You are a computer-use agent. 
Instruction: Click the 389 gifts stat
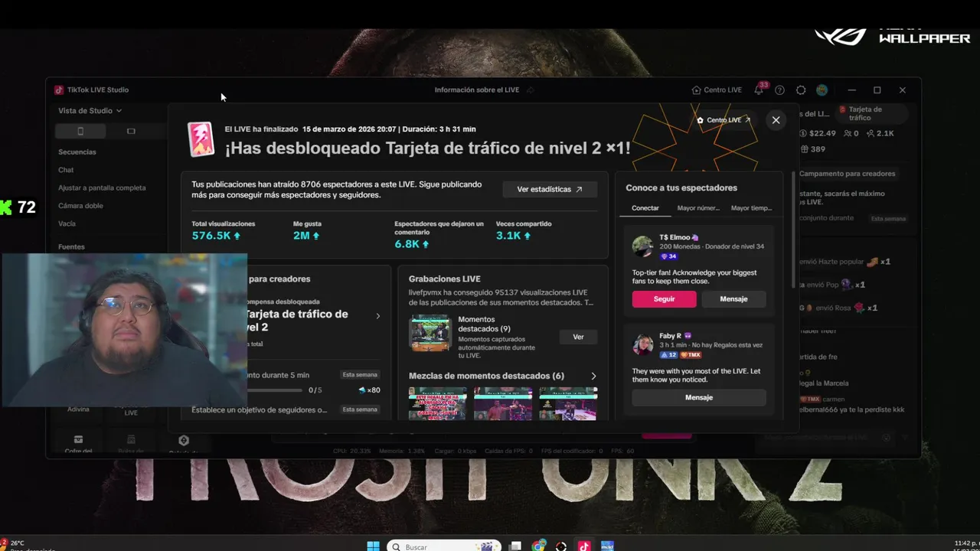[x=812, y=149]
